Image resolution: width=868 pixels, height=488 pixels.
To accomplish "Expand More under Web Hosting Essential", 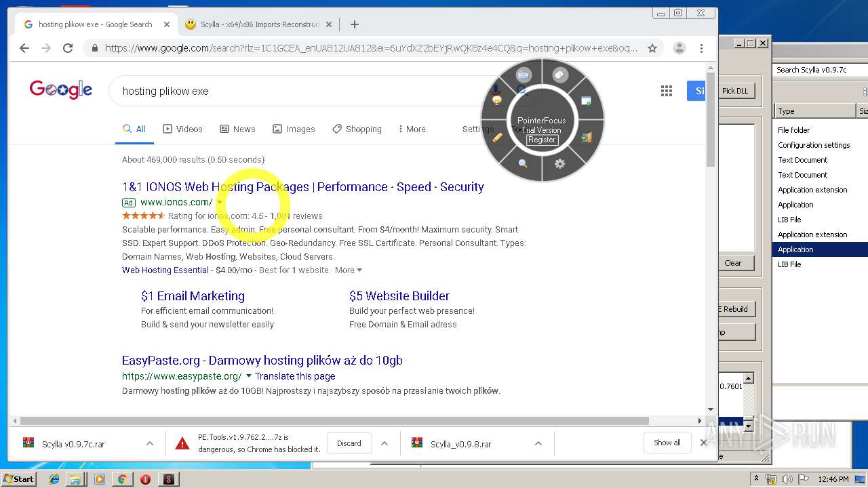I will (x=349, y=270).
